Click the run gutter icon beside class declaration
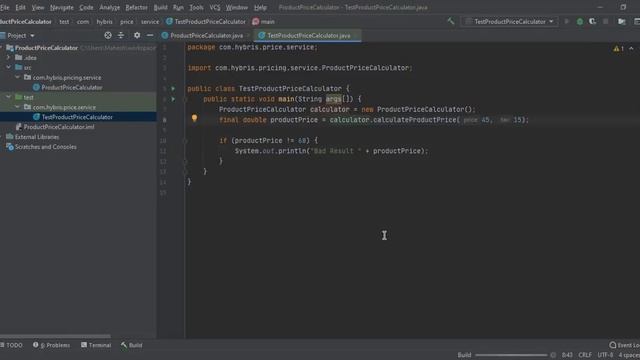This screenshot has height=360, width=640. 173,88
